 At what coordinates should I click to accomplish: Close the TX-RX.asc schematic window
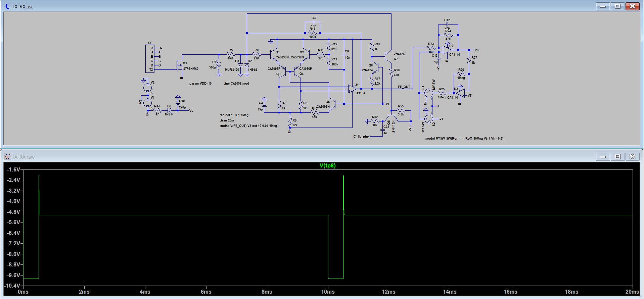point(632,6)
